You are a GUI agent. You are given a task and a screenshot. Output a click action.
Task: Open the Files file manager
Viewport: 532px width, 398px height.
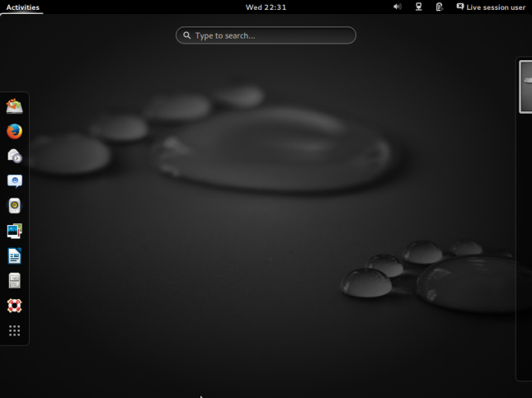(14, 281)
